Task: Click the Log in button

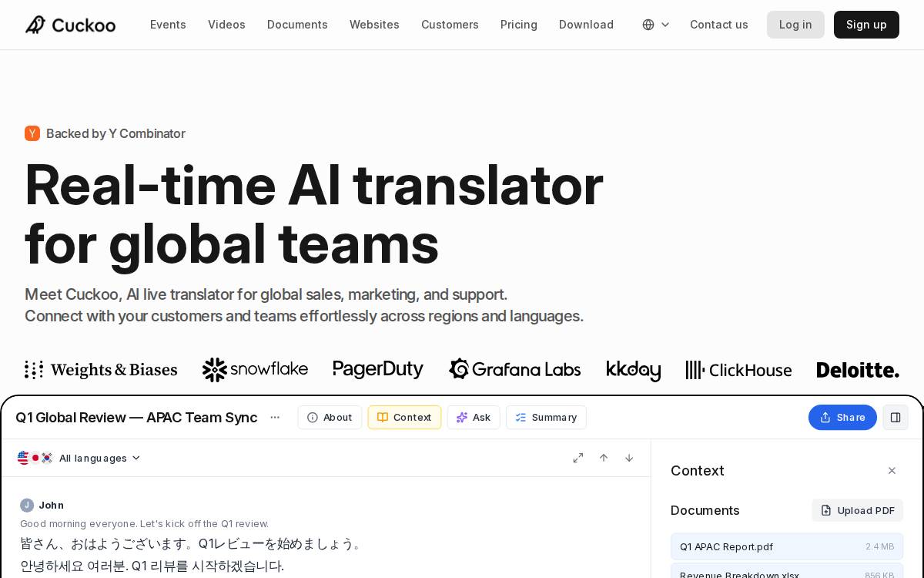Action: (795, 25)
